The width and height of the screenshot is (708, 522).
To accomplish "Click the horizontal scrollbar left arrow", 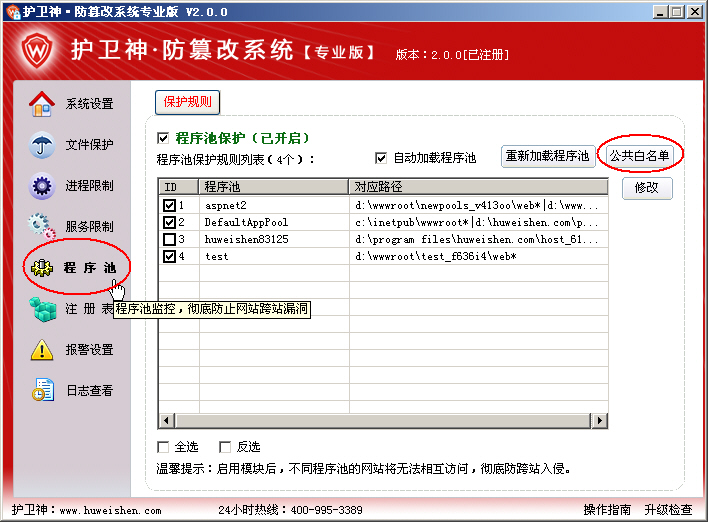I will point(167,421).
